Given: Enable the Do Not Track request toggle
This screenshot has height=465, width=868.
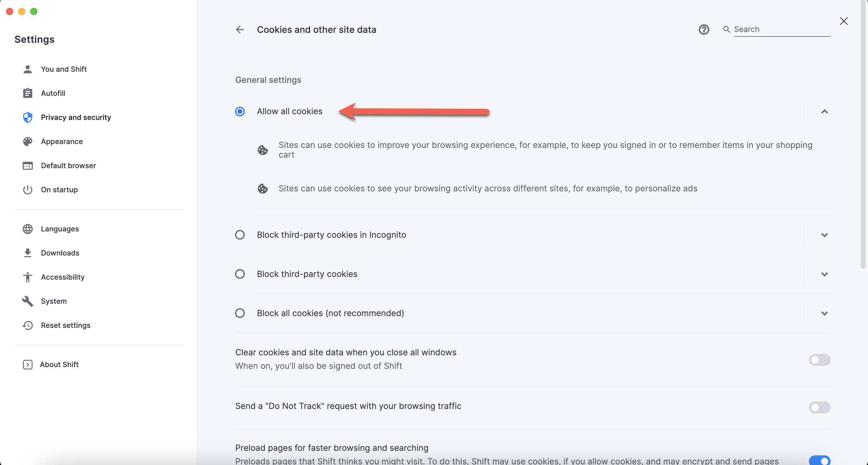Looking at the screenshot, I should click(x=819, y=407).
